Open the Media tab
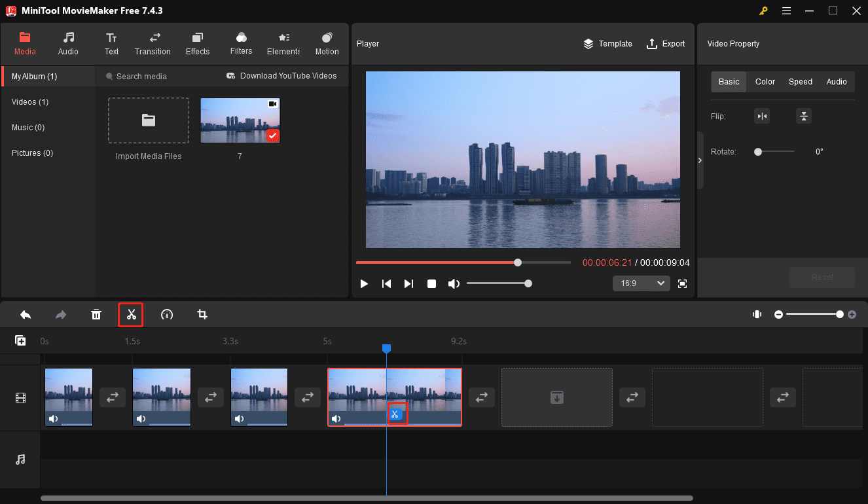 25,43
